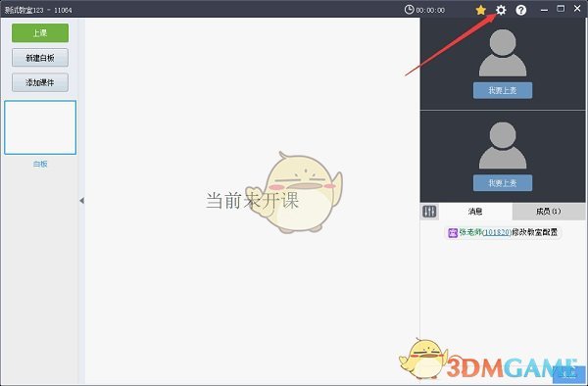
Task: Click the yellow star favorite icon
Action: click(481, 10)
